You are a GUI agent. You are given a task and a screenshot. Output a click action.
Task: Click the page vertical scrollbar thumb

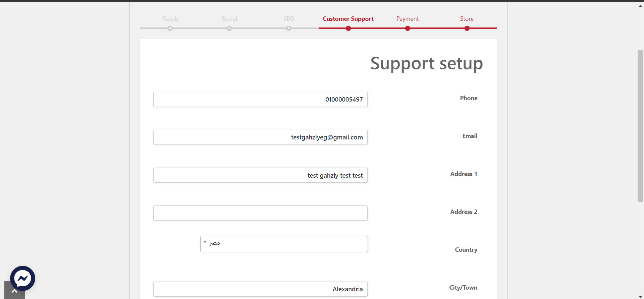click(640, 126)
